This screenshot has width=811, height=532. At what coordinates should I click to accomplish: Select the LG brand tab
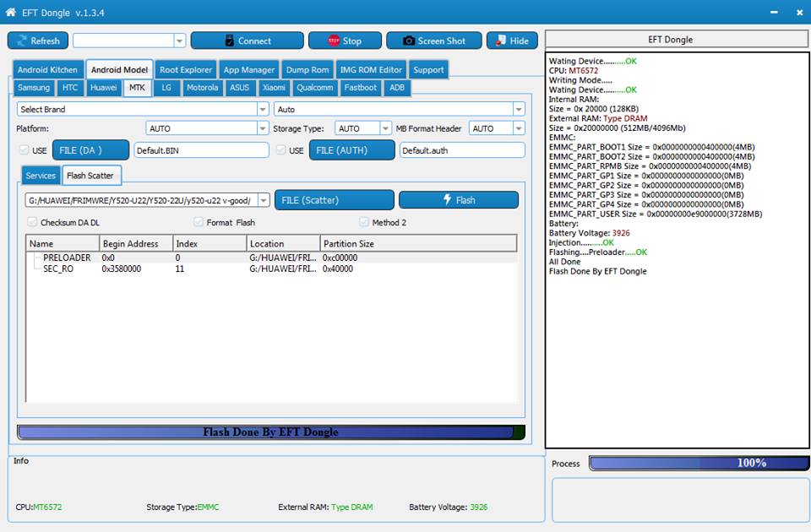(166, 88)
